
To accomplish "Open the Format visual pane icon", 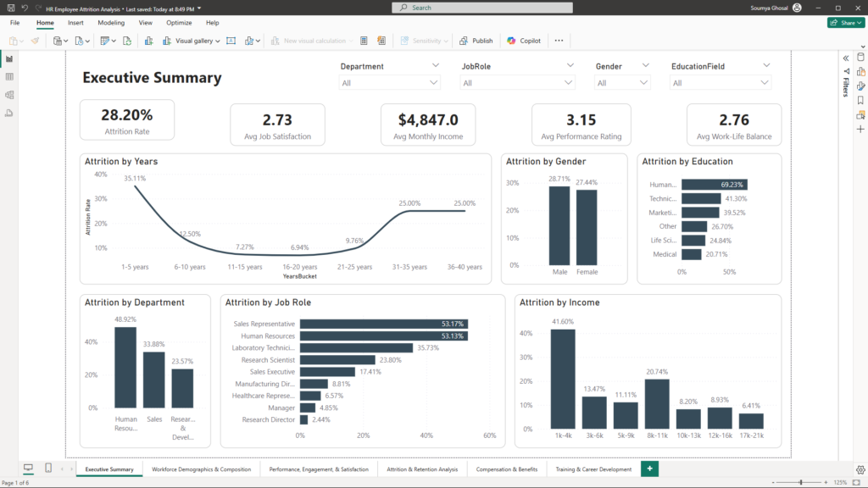I will (x=860, y=86).
